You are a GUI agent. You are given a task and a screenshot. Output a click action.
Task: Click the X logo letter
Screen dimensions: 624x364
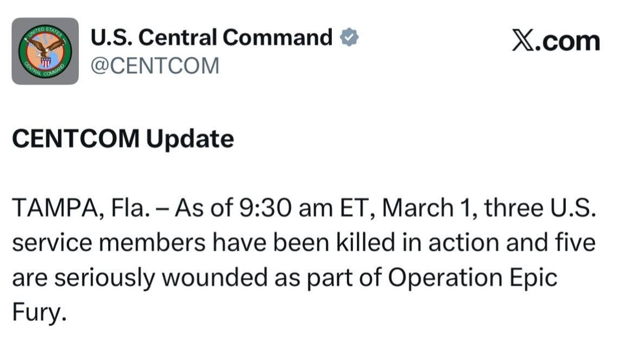523,41
